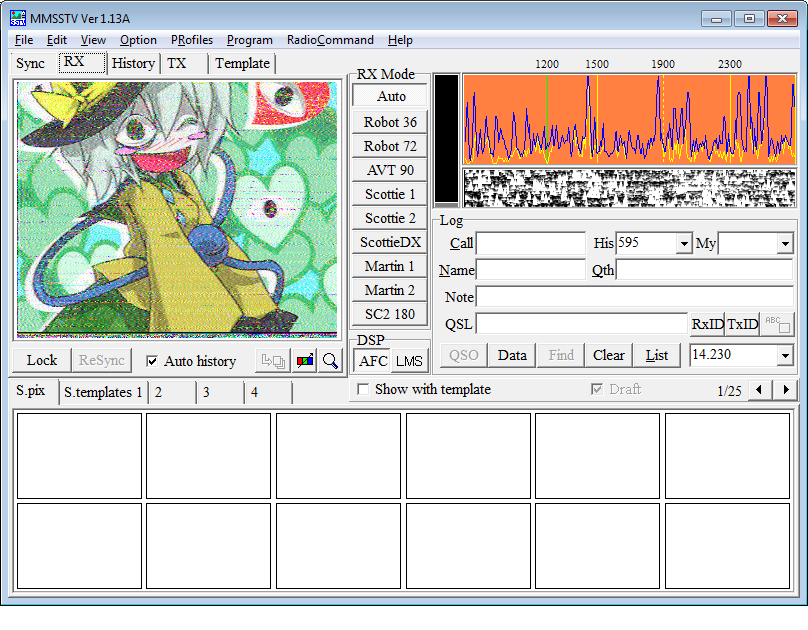Toggle the Auto history checkbox

pos(152,361)
